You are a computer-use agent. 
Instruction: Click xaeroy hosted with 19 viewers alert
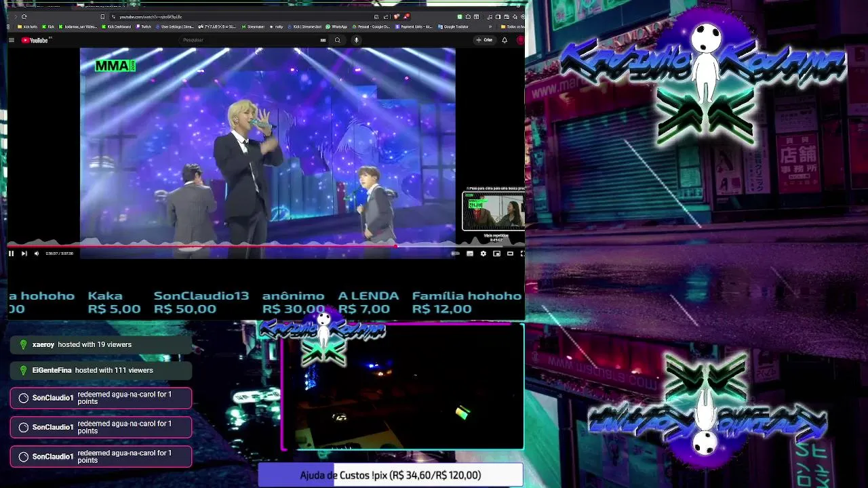(x=101, y=344)
